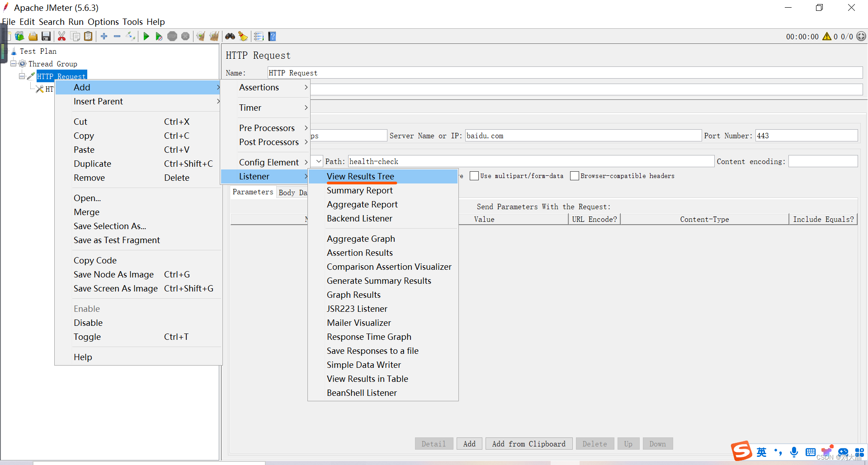The width and height of the screenshot is (868, 465).
Task: Click the Paste clipboard toolbar icon
Action: (x=89, y=36)
